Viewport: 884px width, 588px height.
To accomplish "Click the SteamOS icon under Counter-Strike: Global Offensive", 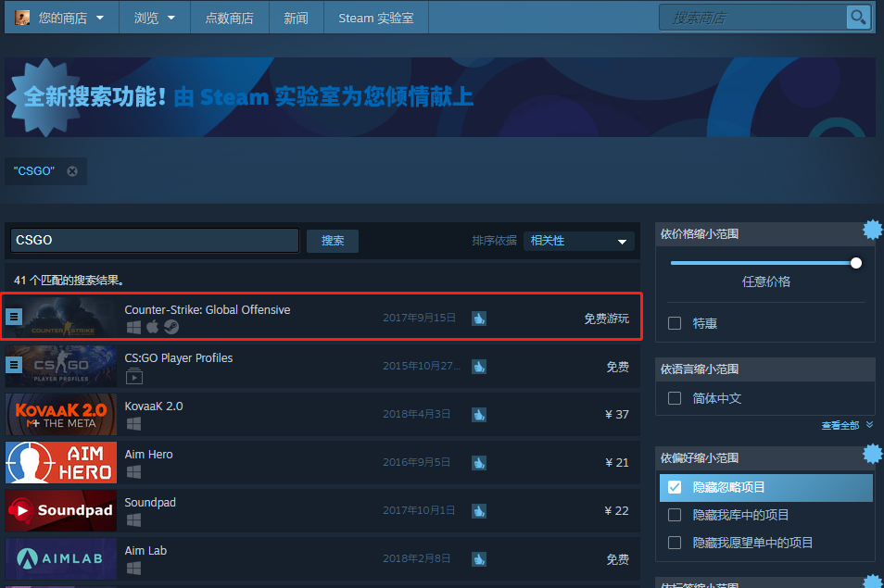I will 171,326.
